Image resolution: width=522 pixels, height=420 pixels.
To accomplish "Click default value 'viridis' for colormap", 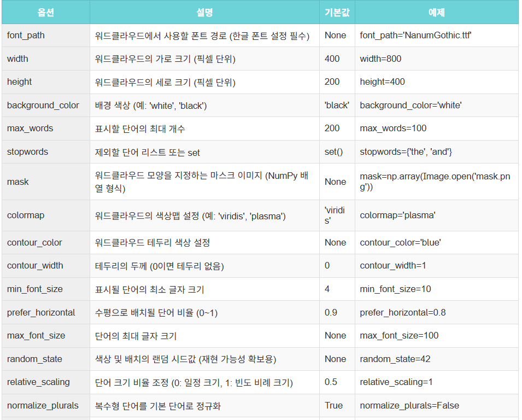I will (x=335, y=215).
